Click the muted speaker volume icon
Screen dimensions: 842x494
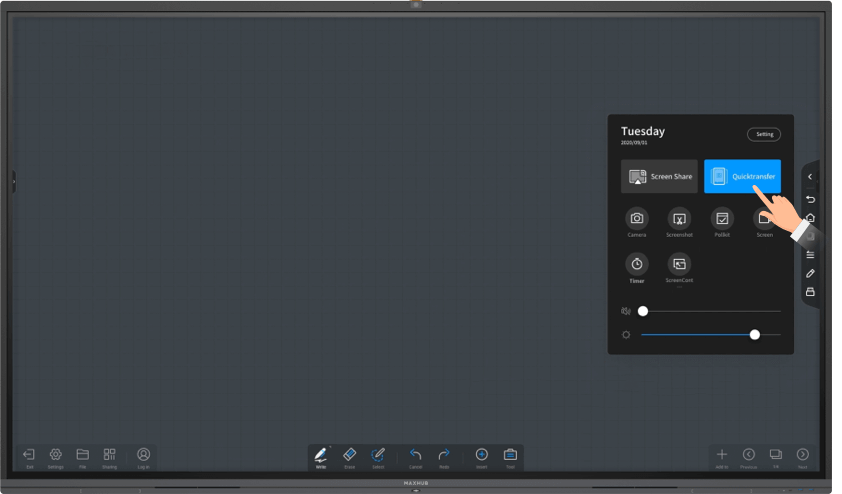pos(626,311)
